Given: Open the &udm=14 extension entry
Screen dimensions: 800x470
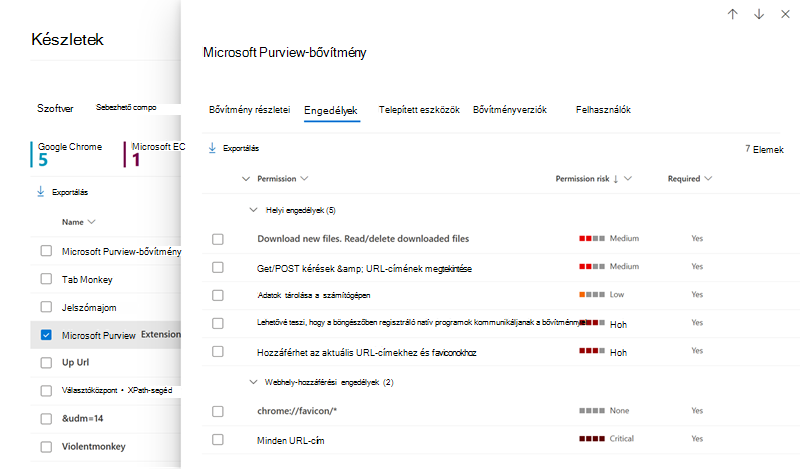Looking at the screenshot, I should 83,418.
